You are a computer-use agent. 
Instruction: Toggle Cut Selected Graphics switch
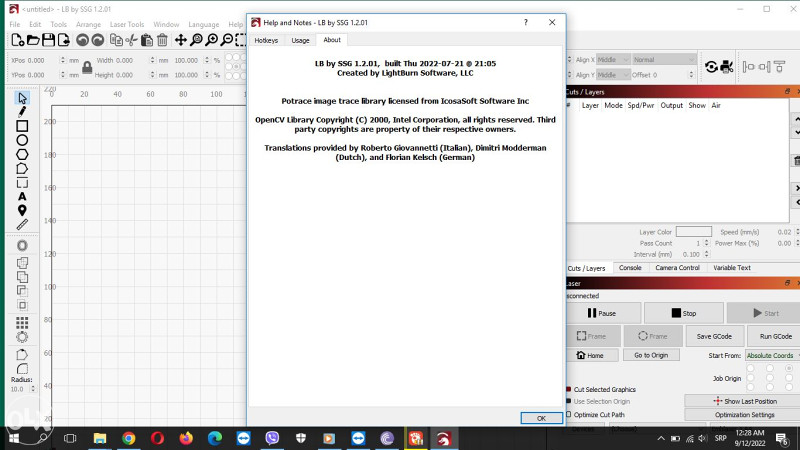click(569, 389)
